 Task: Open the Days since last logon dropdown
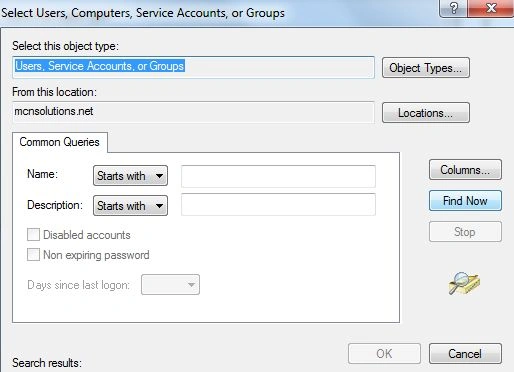coord(170,285)
